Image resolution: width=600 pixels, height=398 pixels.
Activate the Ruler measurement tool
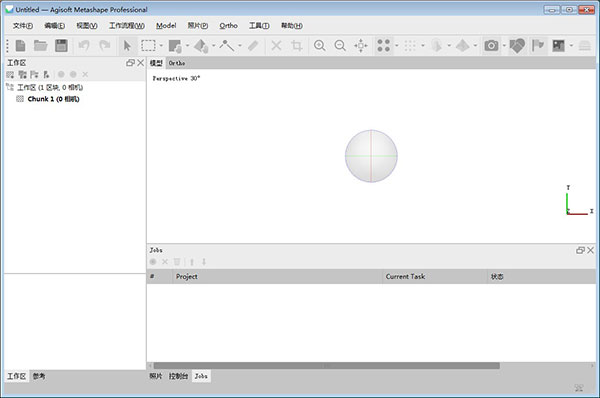pos(253,46)
